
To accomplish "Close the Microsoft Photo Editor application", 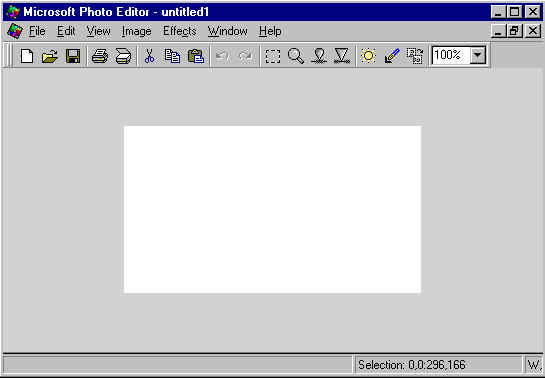I will coord(533,12).
